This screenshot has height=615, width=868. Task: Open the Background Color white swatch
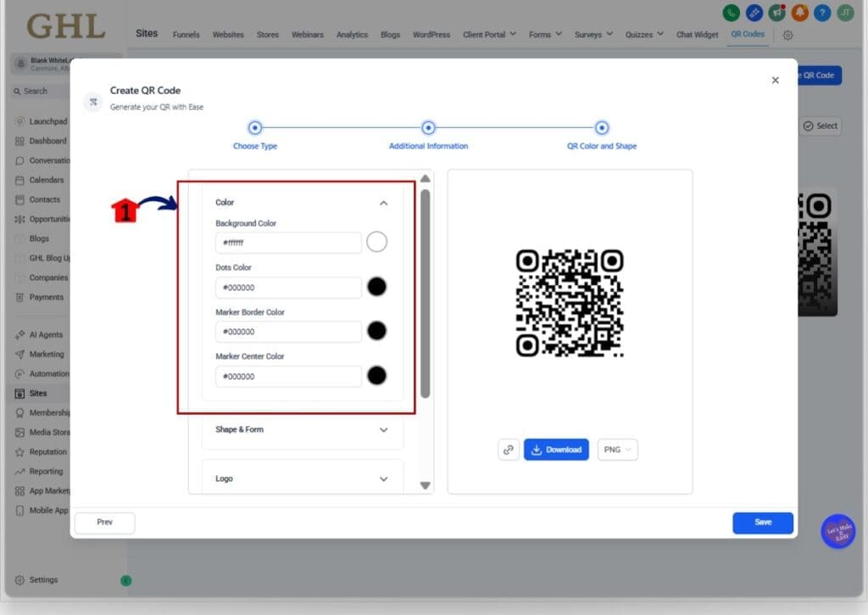(376, 242)
